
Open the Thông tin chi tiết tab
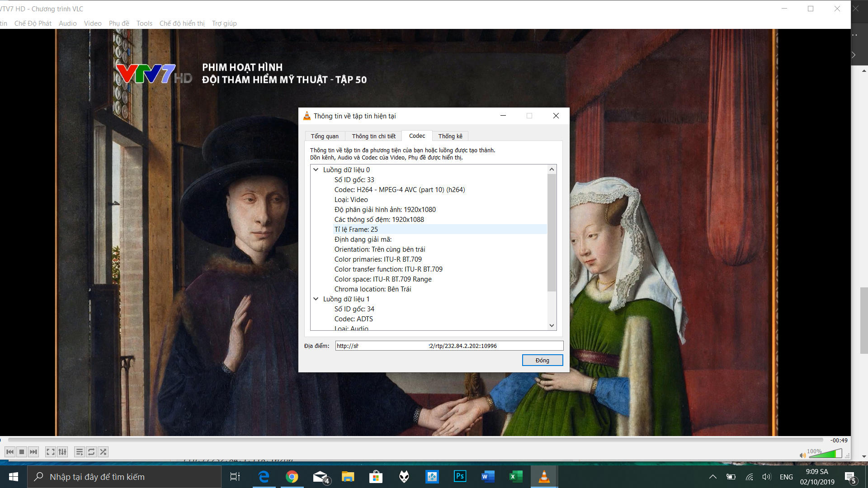point(373,136)
